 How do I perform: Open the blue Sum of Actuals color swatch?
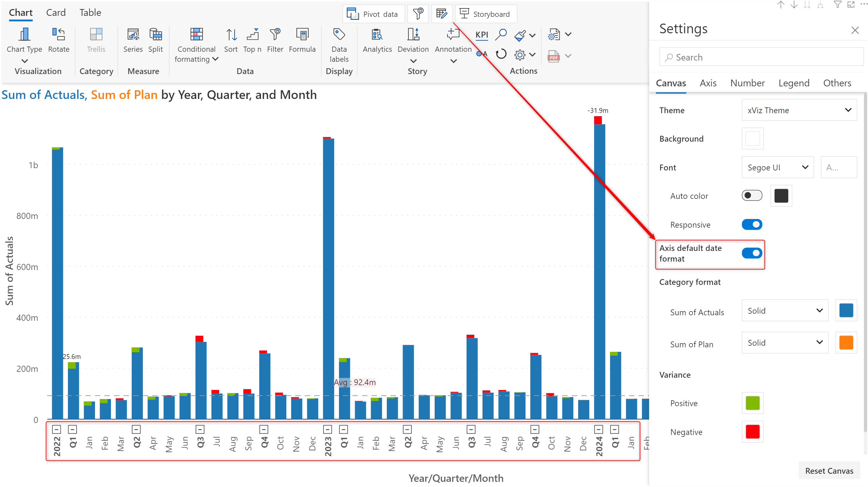(x=846, y=311)
